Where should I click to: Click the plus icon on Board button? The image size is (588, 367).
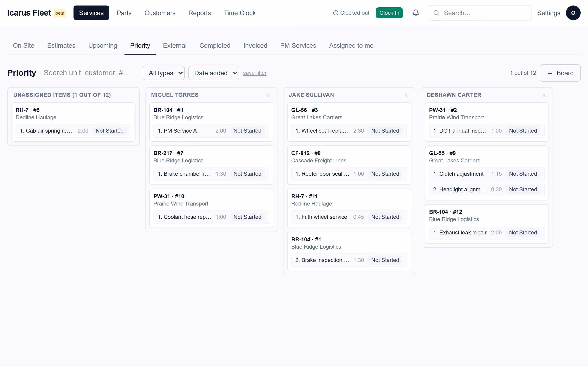click(x=550, y=73)
